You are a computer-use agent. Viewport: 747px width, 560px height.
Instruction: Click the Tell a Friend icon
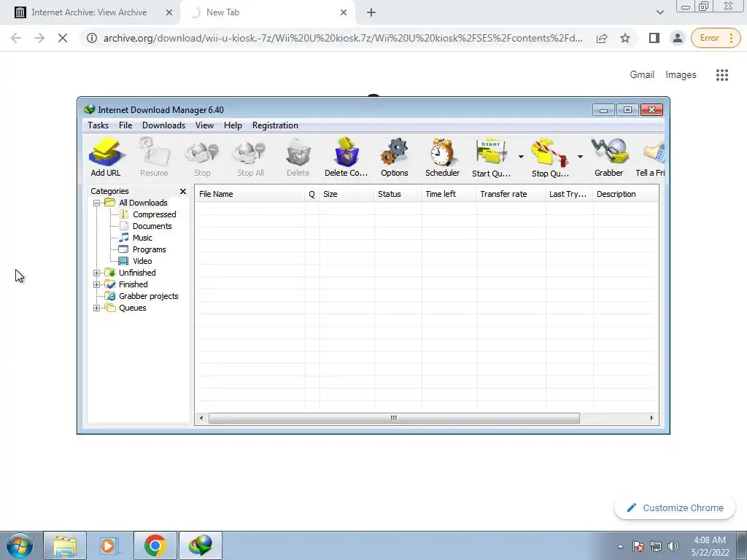coord(650,157)
